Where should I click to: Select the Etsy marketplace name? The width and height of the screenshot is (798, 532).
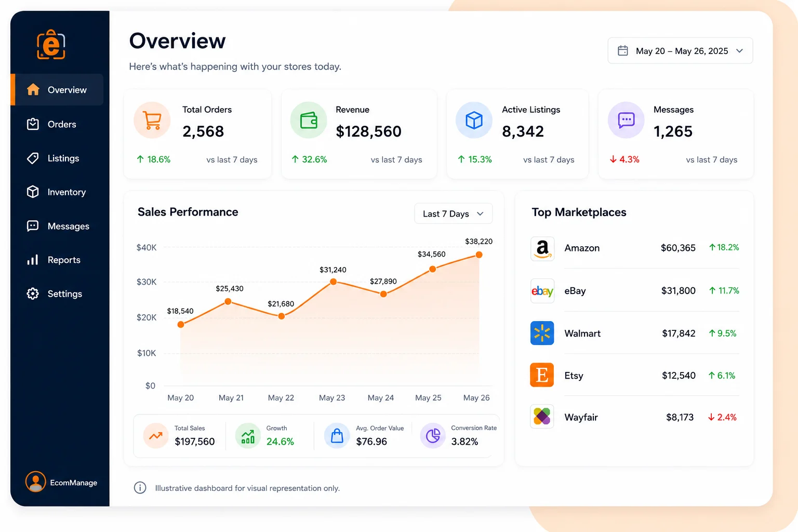[x=574, y=376]
